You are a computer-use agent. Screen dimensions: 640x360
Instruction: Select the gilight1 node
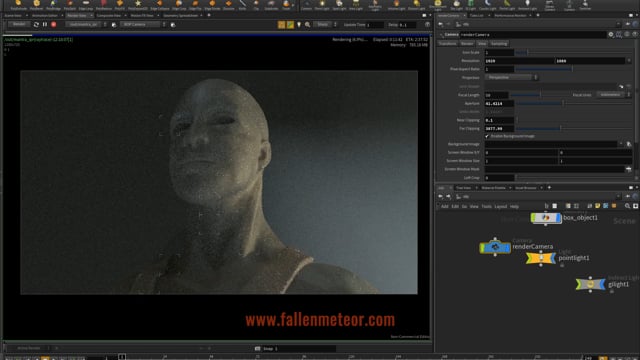click(x=590, y=284)
